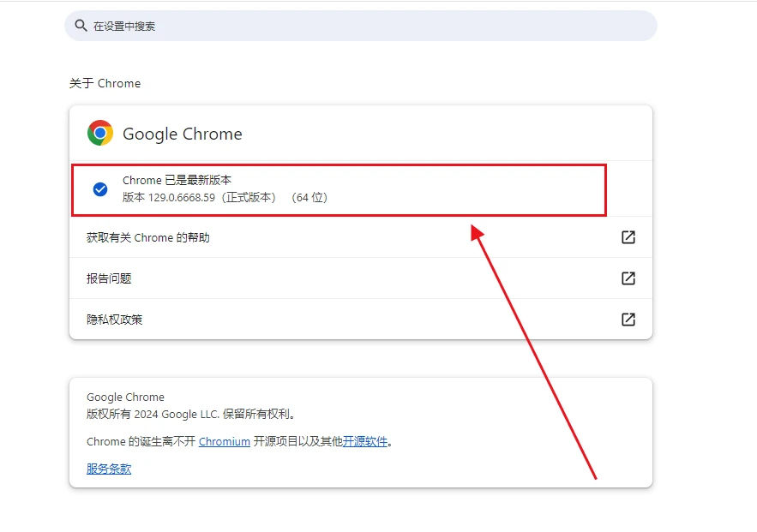Viewport: 757px width, 532px height.
Task: Open 报告问题 row
Action: [361, 278]
